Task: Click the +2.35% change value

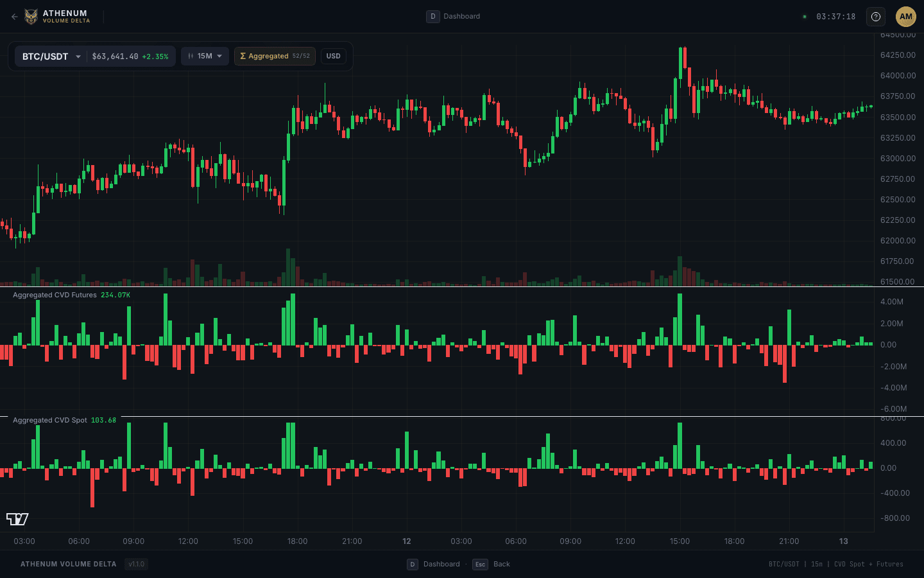Action: tap(155, 57)
